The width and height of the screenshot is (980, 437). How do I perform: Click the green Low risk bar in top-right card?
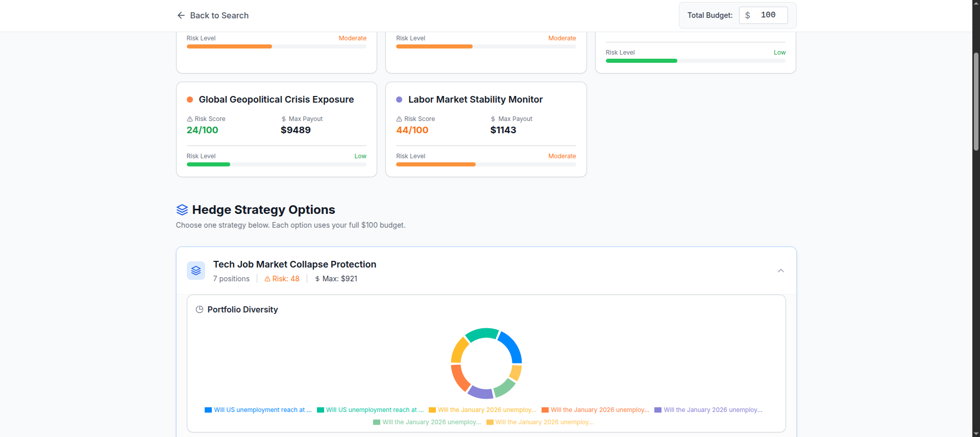coord(641,61)
